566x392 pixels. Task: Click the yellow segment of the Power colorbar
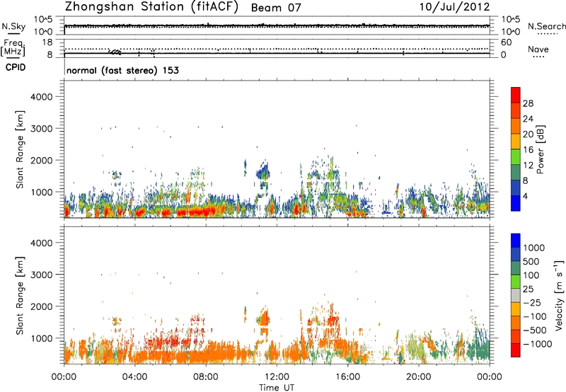(516, 142)
